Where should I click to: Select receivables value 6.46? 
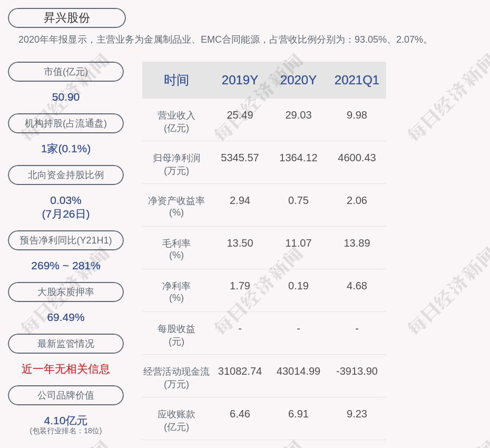(x=240, y=414)
